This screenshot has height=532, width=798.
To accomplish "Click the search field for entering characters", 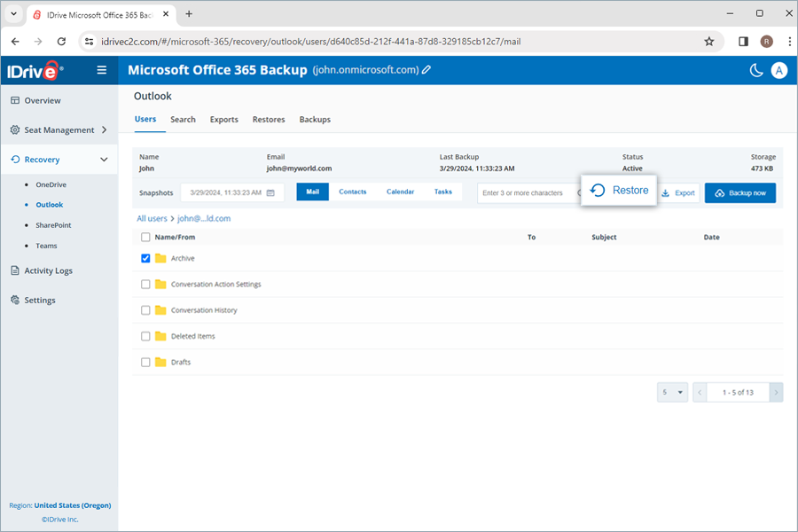I will click(x=523, y=192).
